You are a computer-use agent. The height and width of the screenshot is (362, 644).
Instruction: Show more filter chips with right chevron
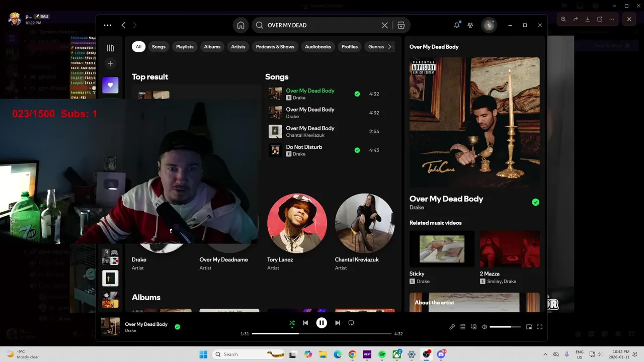389,47
